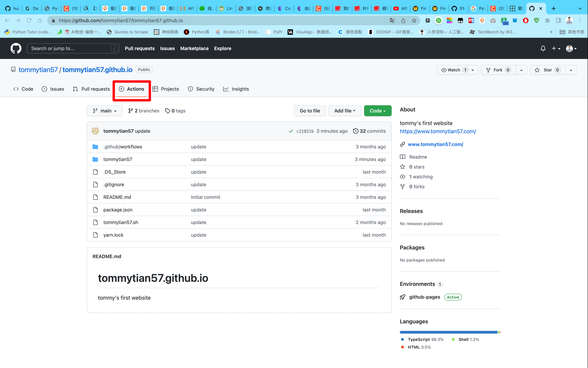The width and height of the screenshot is (588, 368).
Task: Switch to the Issues tab
Action: point(53,89)
